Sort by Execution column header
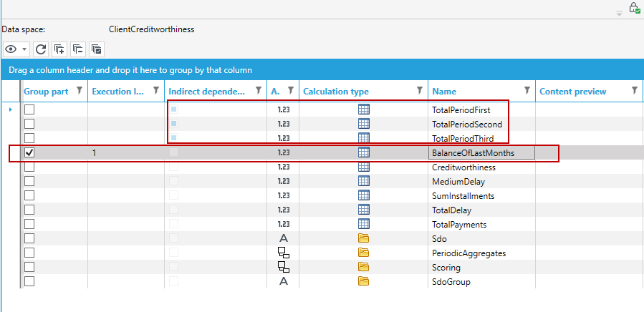 (x=118, y=92)
